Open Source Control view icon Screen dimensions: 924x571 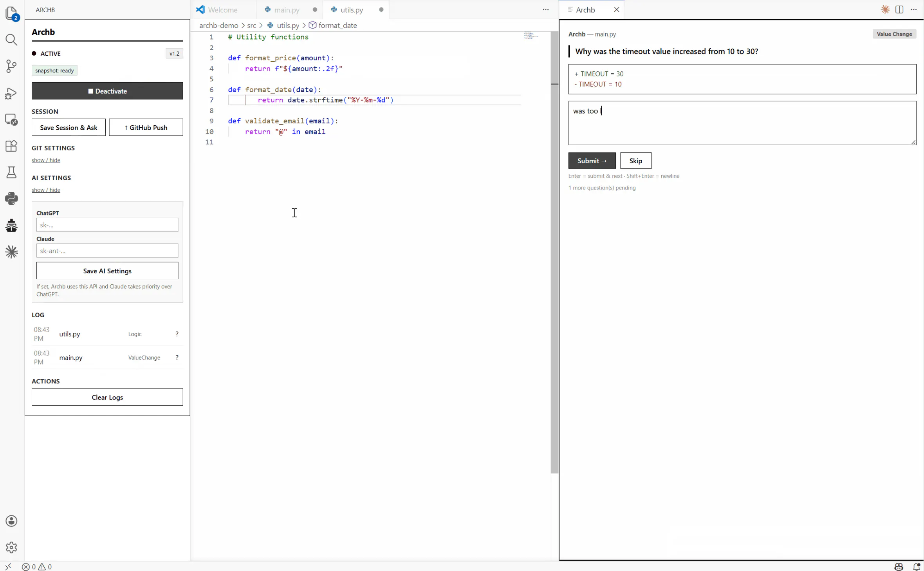[x=11, y=66]
